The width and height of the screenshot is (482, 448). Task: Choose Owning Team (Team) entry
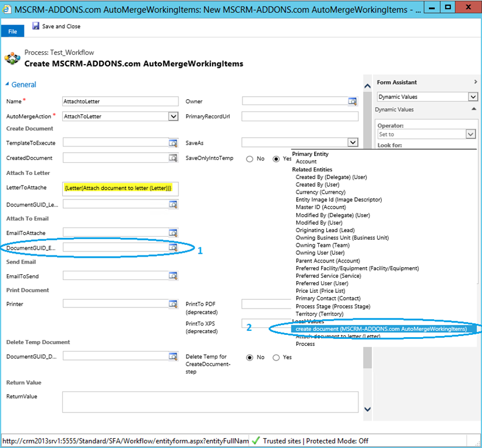click(323, 245)
